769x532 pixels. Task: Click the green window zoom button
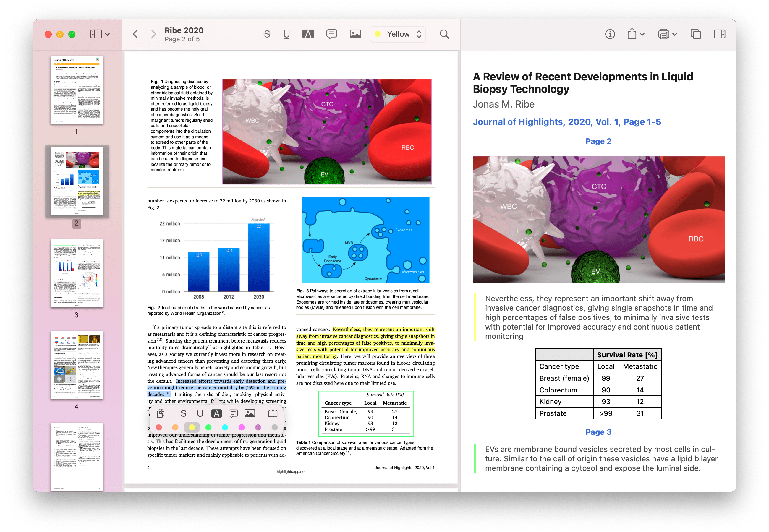(x=72, y=34)
